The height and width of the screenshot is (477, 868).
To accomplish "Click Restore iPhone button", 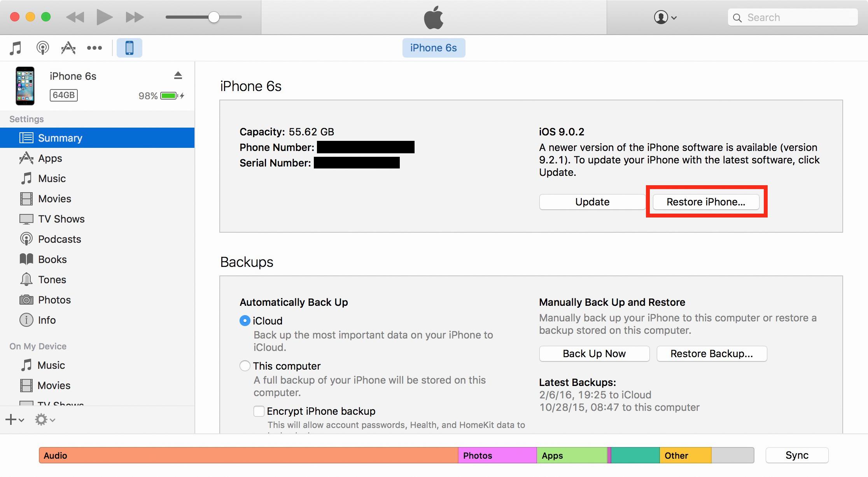I will (705, 202).
